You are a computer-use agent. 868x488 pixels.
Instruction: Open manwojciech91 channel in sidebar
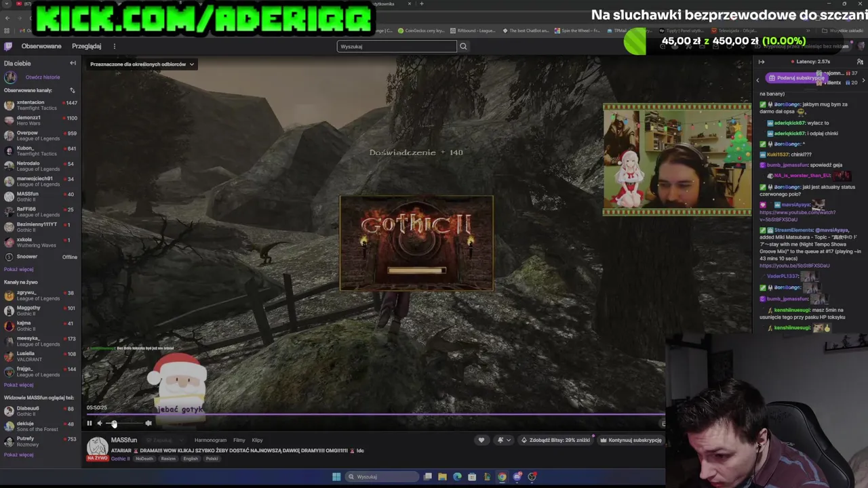(x=41, y=181)
